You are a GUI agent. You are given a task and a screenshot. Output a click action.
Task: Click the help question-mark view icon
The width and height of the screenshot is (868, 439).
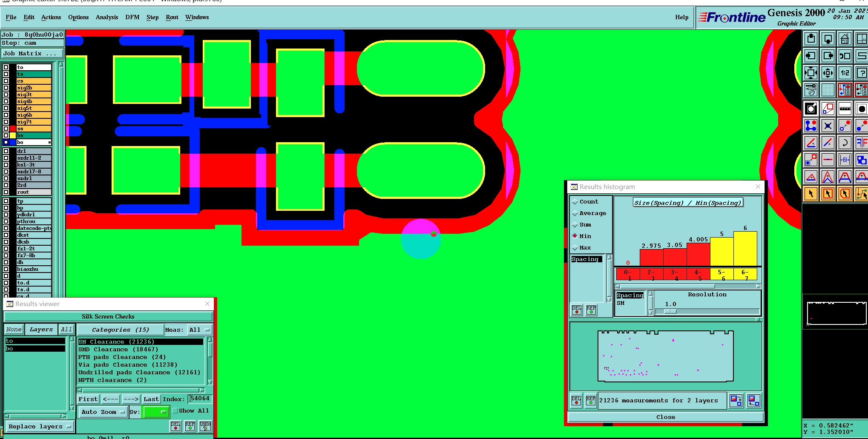click(x=861, y=73)
